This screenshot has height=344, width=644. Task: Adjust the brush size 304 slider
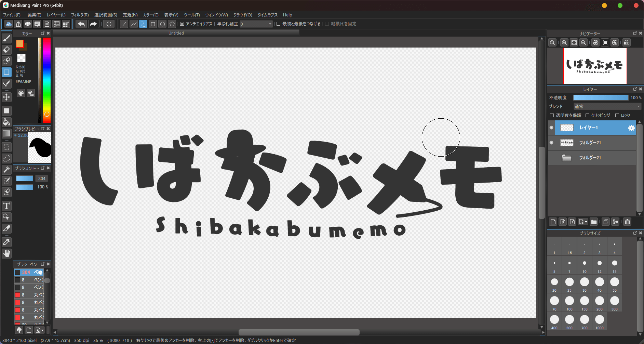tap(25, 178)
